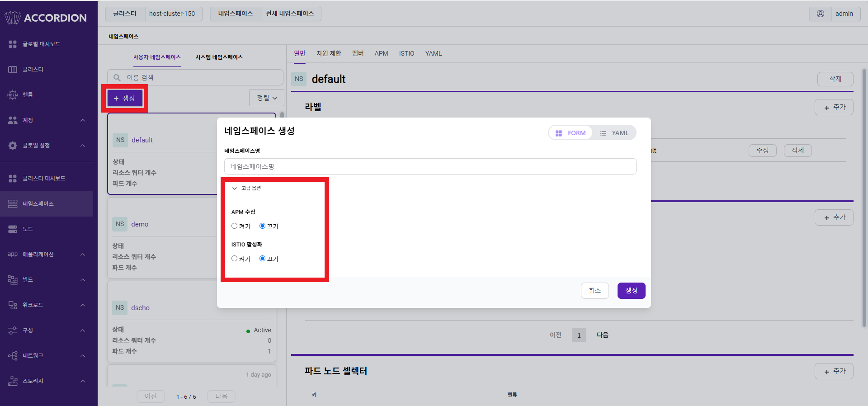Screen dimensions: 868x406
Task: Open 클러스터 대시보드 via its icon
Action: 13,178
